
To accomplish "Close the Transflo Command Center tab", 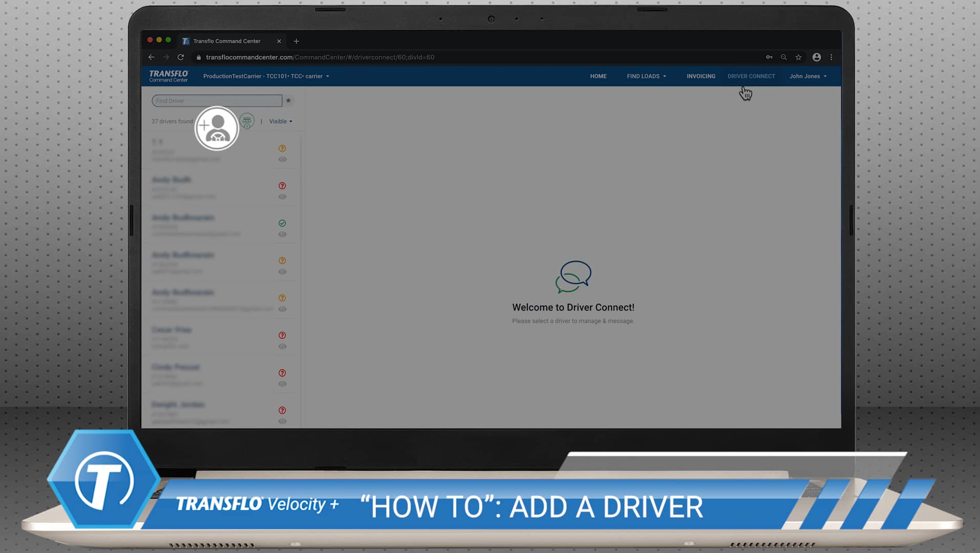I will coord(279,41).
